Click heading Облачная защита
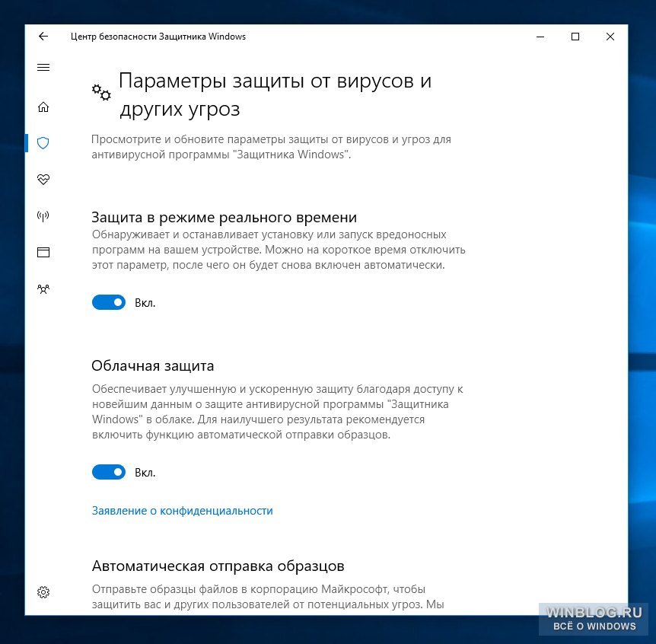Viewport: 656px width, 644px height. click(x=153, y=365)
